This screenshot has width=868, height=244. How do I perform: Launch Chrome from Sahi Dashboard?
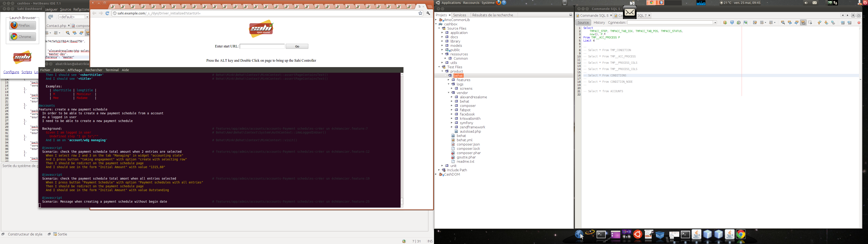(23, 36)
